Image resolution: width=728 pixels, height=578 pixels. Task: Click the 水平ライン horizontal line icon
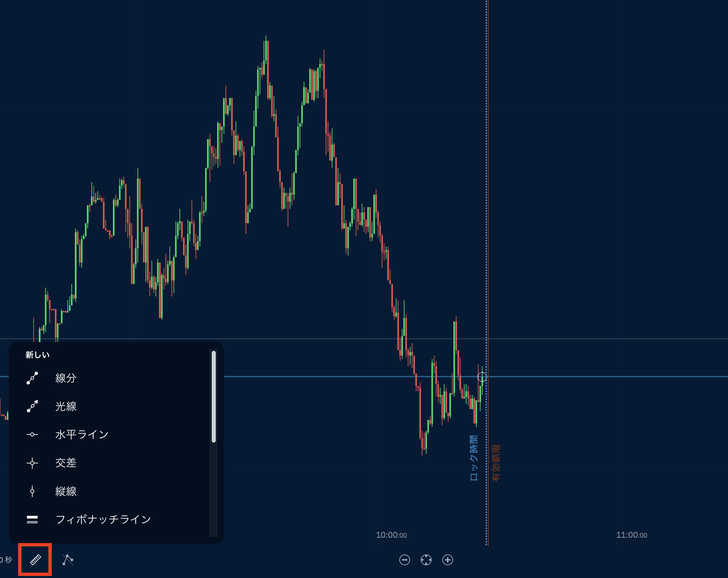(32, 435)
